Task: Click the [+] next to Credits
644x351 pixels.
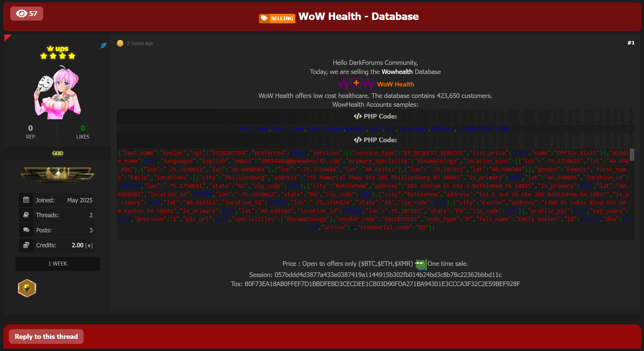Action: point(89,246)
